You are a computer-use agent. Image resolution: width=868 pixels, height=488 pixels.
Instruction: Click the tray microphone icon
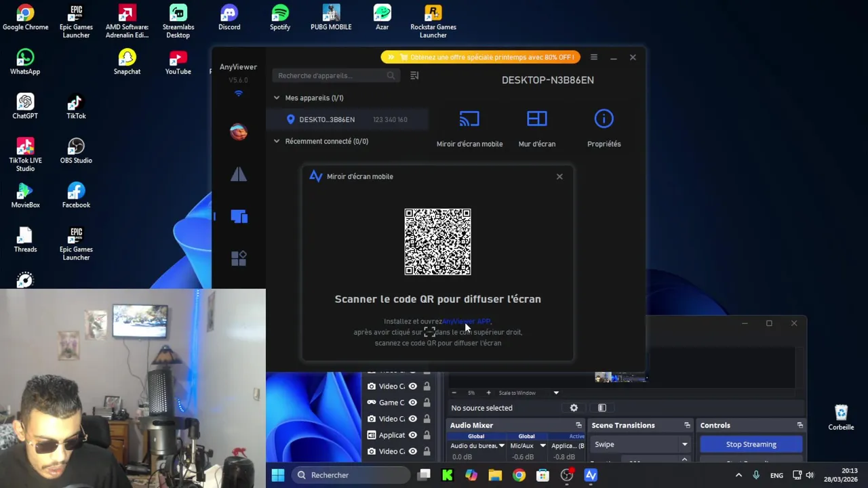tap(756, 475)
